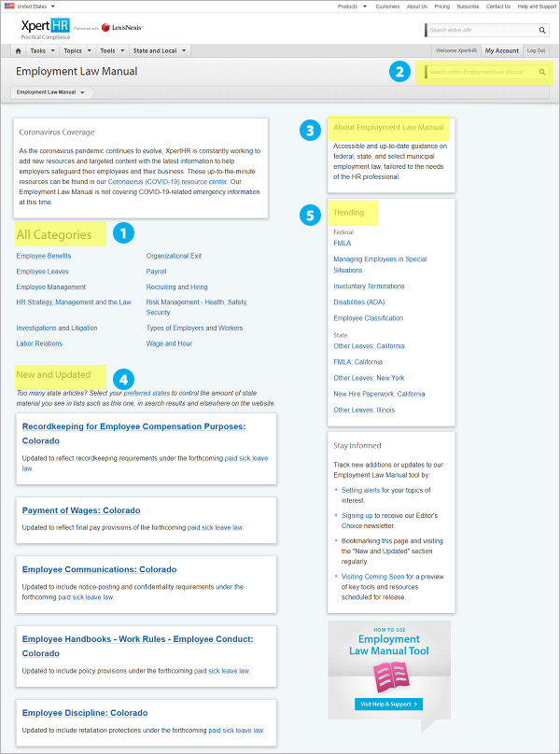This screenshot has height=754, width=560.
Task: Open the Employee Benefits category
Action: [x=44, y=256]
